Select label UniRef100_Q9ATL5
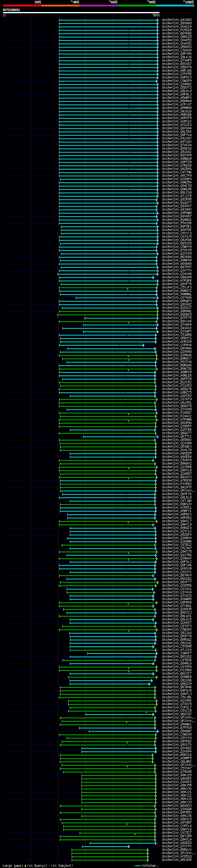This screenshot has width=197, height=868. tap(177, 819)
